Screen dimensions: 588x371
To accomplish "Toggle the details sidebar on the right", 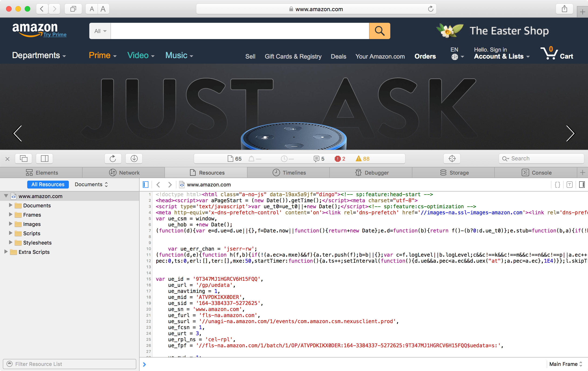I will tap(582, 185).
